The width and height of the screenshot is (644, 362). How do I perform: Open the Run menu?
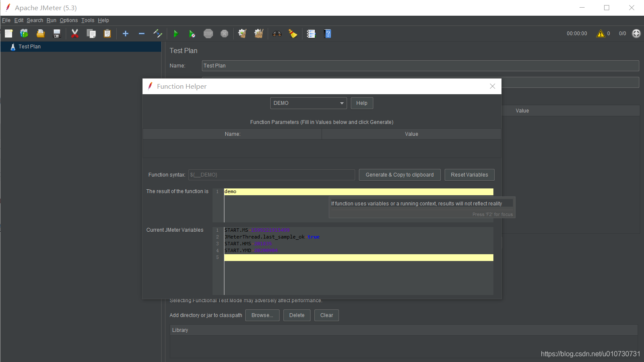click(x=51, y=20)
